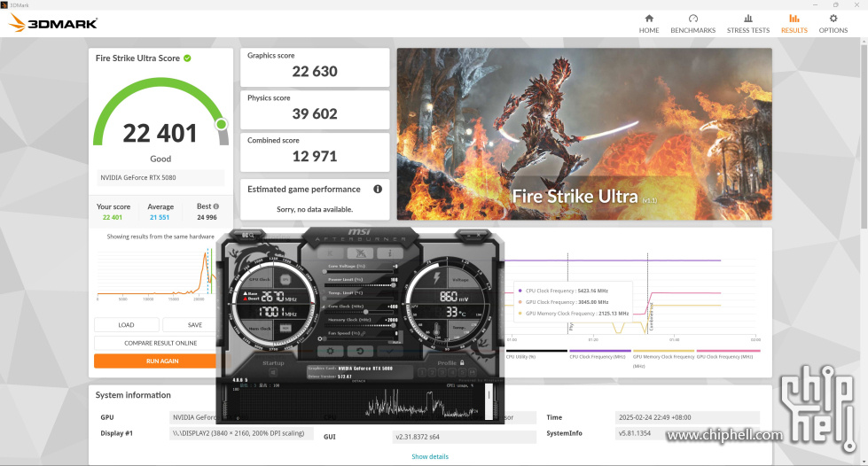Image resolution: width=868 pixels, height=466 pixels.
Task: Click the orange RUN AGAIN button
Action: pos(161,361)
